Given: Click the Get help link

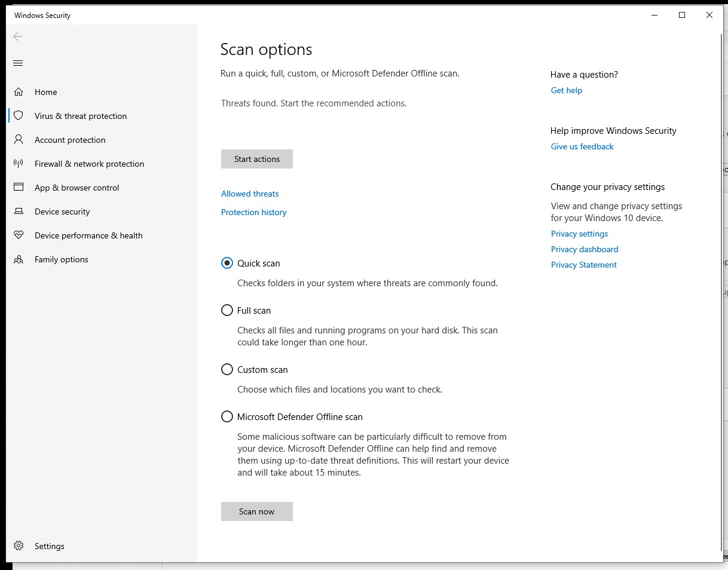Looking at the screenshot, I should click(567, 90).
